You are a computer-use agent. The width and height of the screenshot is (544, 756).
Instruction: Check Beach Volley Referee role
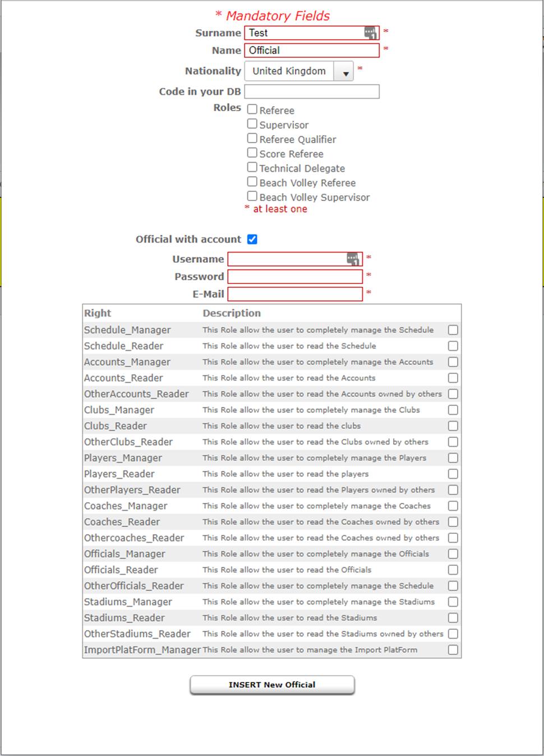(x=252, y=182)
